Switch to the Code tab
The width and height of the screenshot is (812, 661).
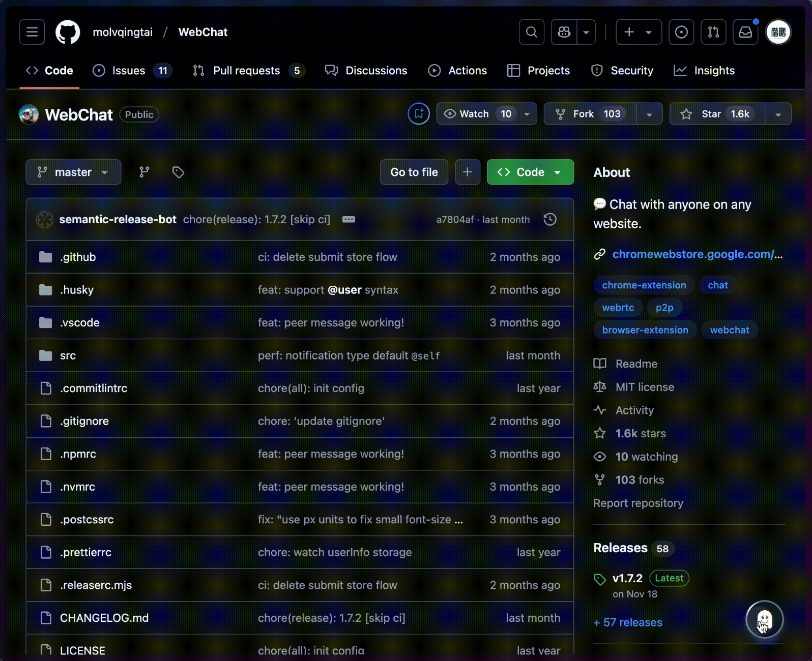(x=49, y=71)
